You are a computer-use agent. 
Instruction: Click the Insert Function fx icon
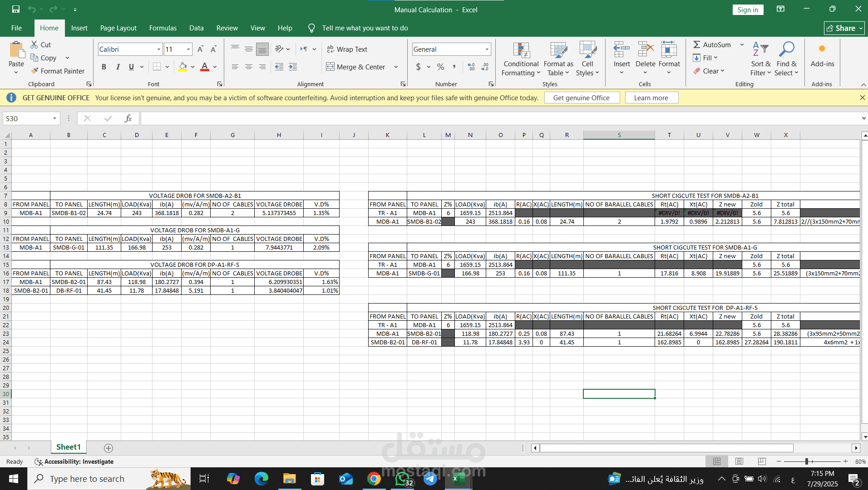128,118
